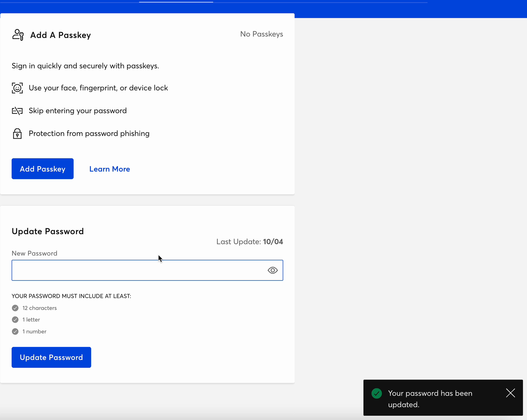Click the padlock phishing protection icon
The image size is (527, 420).
(17, 133)
